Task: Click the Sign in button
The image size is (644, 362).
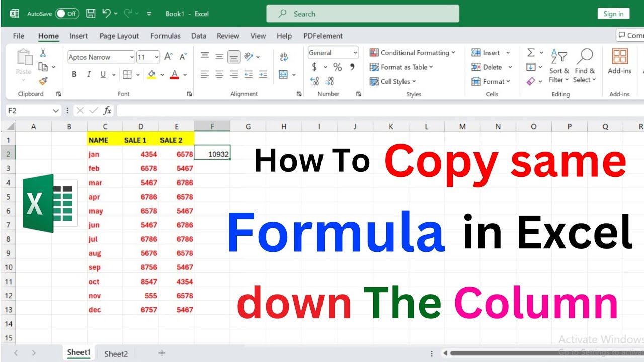Action: coord(613,14)
